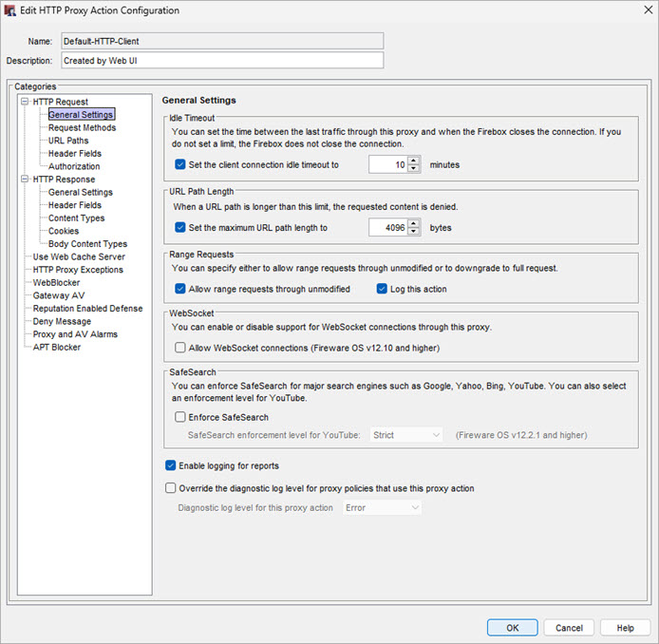The height and width of the screenshot is (644, 659).
Task: Open the APT Blocker category
Action: (x=57, y=347)
